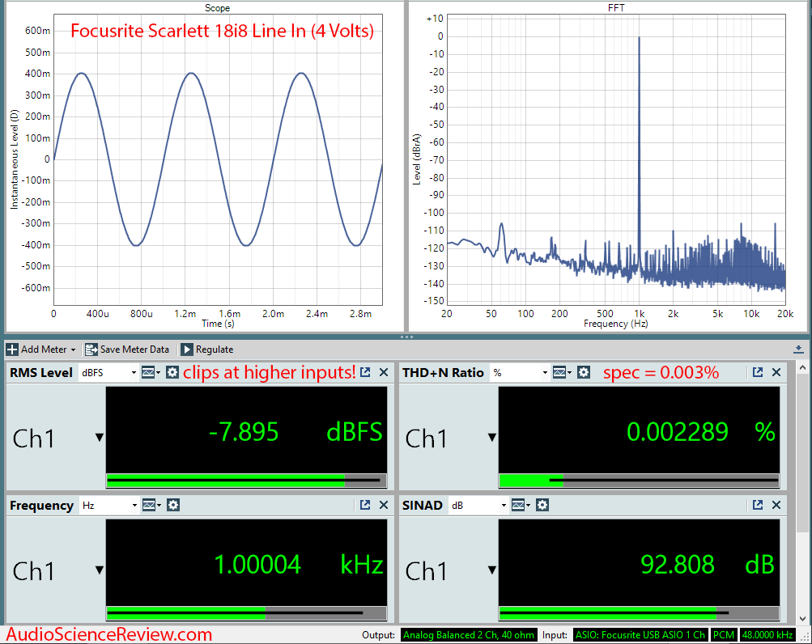
Task: Click input setting ASIO Focusrite USB ASIO
Action: [x=640, y=634]
